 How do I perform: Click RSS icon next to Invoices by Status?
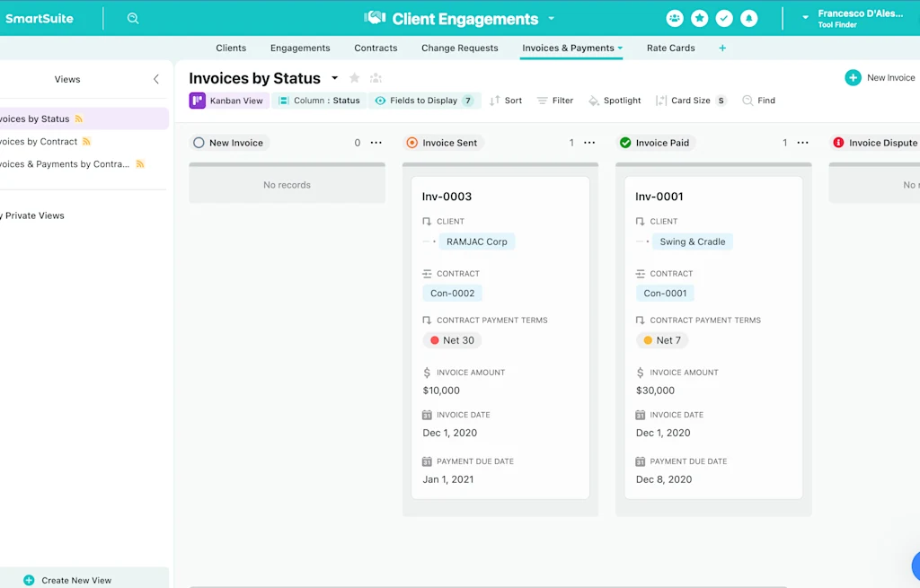pyautogui.click(x=79, y=119)
